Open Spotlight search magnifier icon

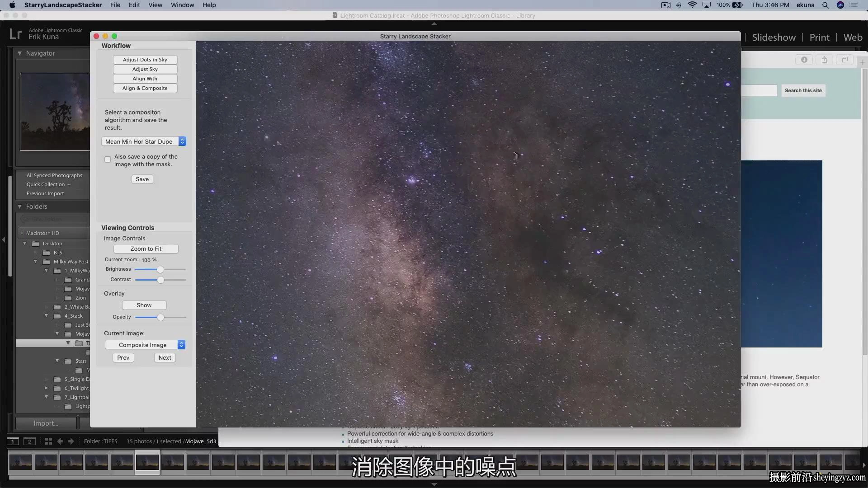(825, 5)
